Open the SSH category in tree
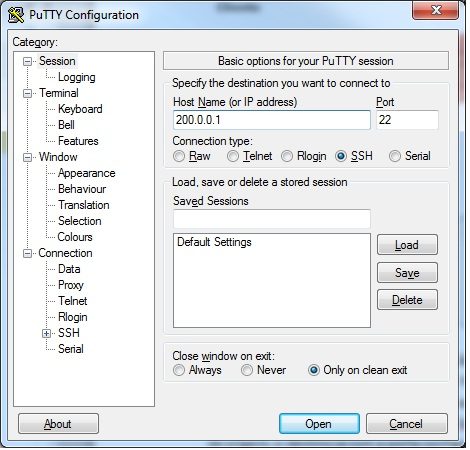This screenshot has height=450, width=470. click(x=69, y=333)
